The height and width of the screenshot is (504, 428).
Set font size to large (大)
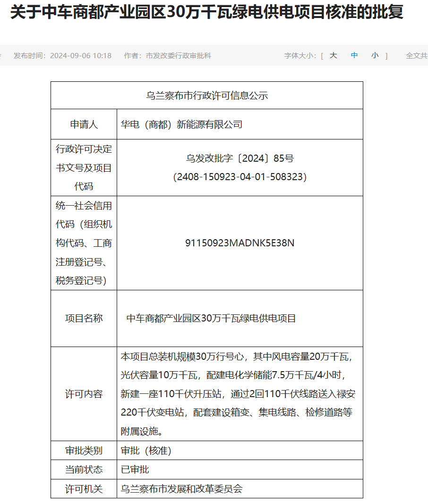click(x=333, y=56)
